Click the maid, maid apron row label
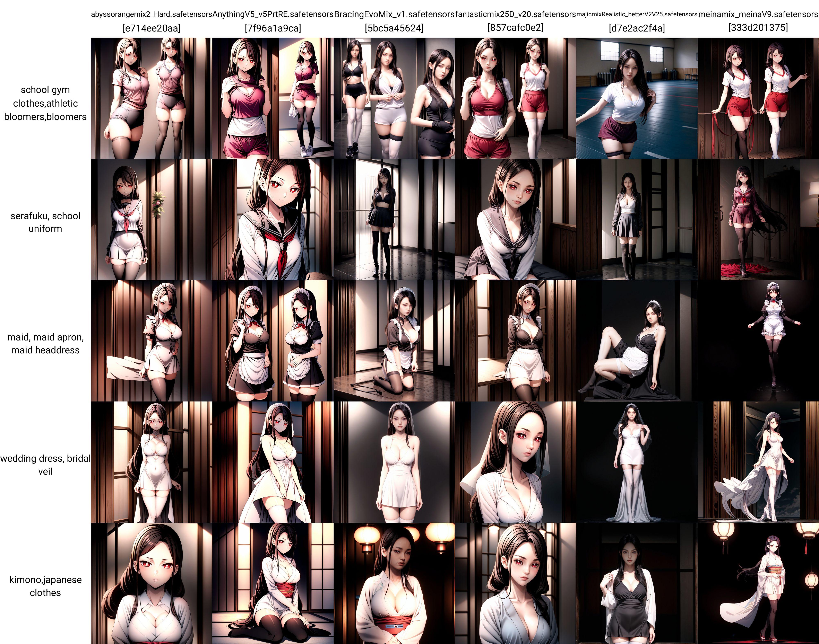The height and width of the screenshot is (644, 819). coord(45,343)
